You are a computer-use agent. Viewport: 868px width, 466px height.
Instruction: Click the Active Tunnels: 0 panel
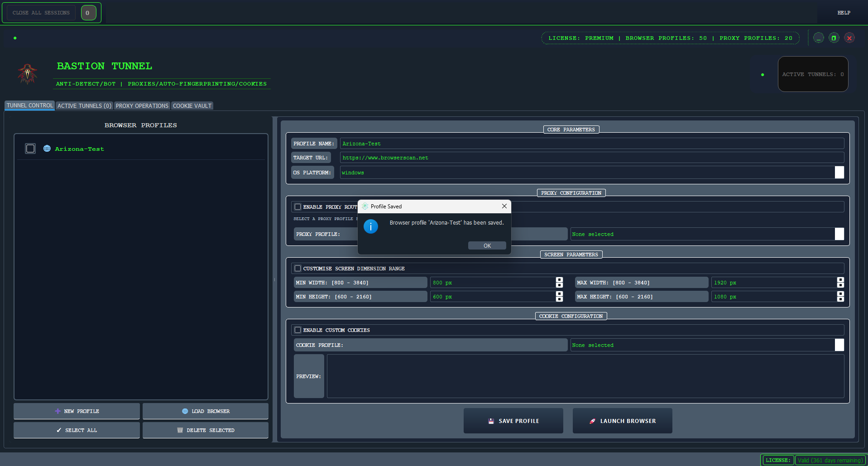pos(813,74)
